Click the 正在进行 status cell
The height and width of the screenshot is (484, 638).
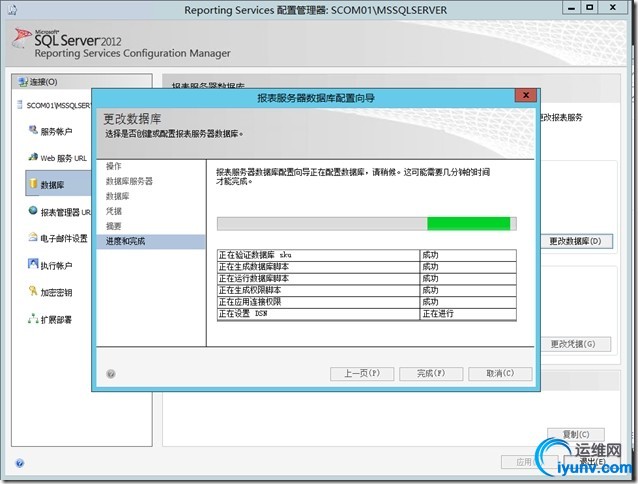click(468, 314)
